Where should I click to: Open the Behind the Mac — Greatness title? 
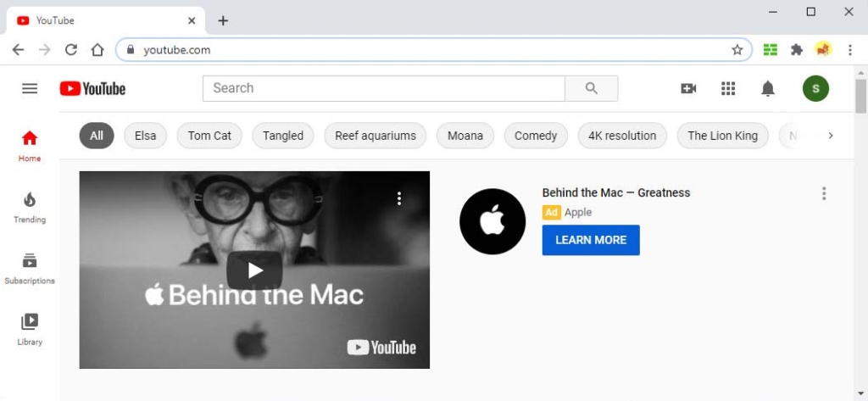tap(616, 192)
